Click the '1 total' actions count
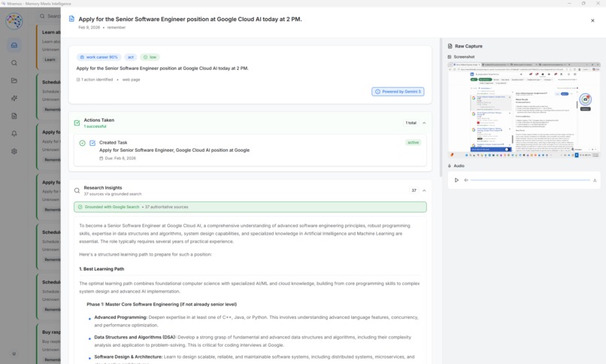 (411, 123)
